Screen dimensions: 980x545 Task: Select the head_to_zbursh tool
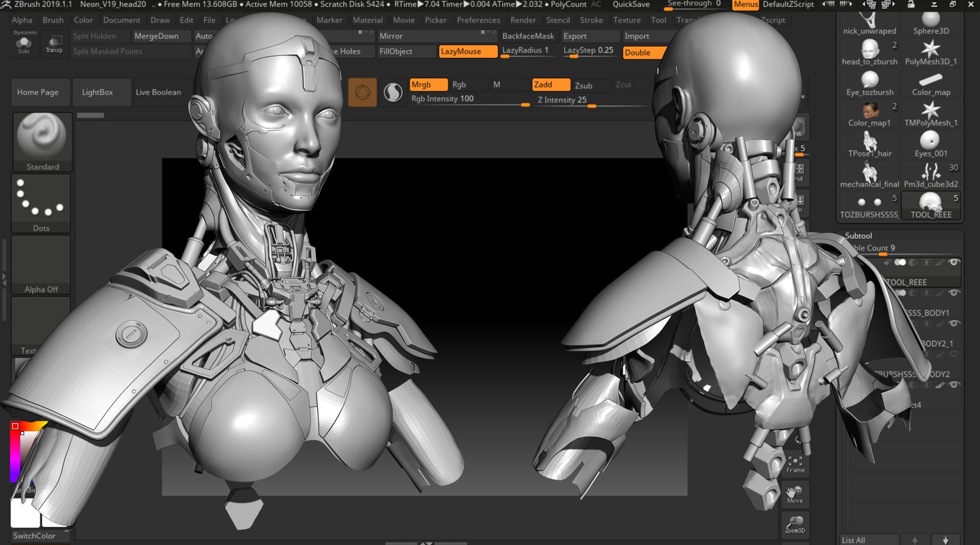[869, 52]
